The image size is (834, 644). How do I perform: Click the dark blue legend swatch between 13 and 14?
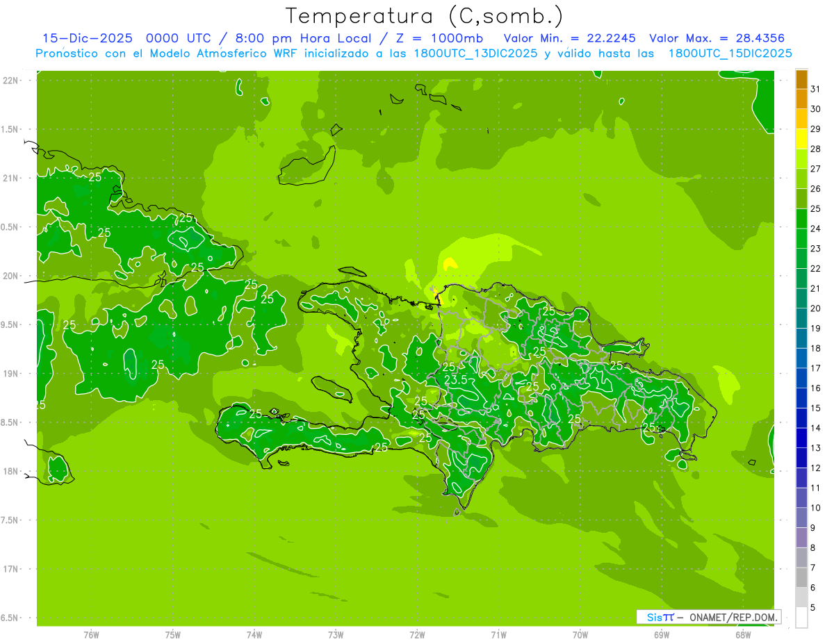[801, 438]
